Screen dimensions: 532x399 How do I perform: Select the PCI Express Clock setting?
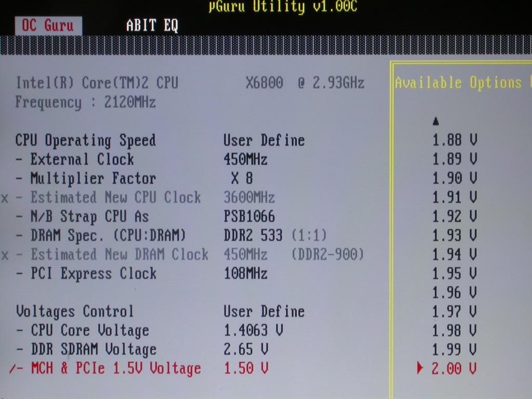point(94,273)
